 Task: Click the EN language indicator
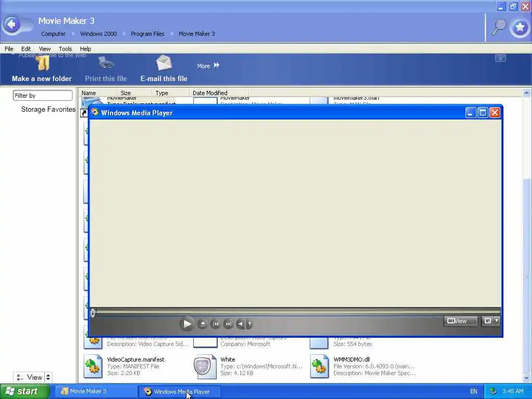(474, 391)
